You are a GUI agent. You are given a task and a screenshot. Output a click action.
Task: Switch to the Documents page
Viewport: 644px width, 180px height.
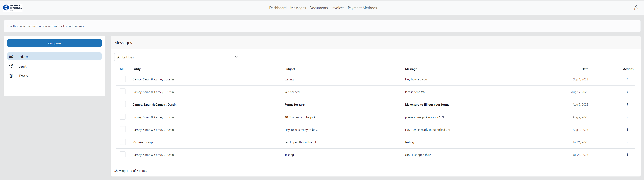318,8
